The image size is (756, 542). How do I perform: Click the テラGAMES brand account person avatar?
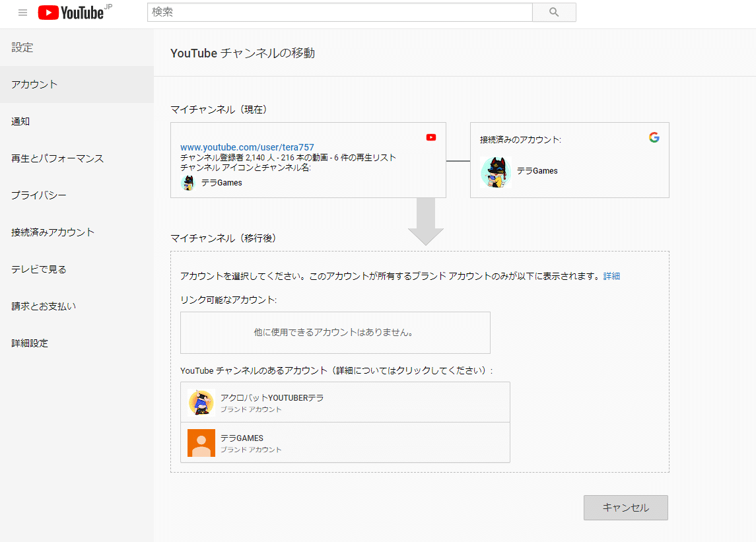click(x=201, y=442)
